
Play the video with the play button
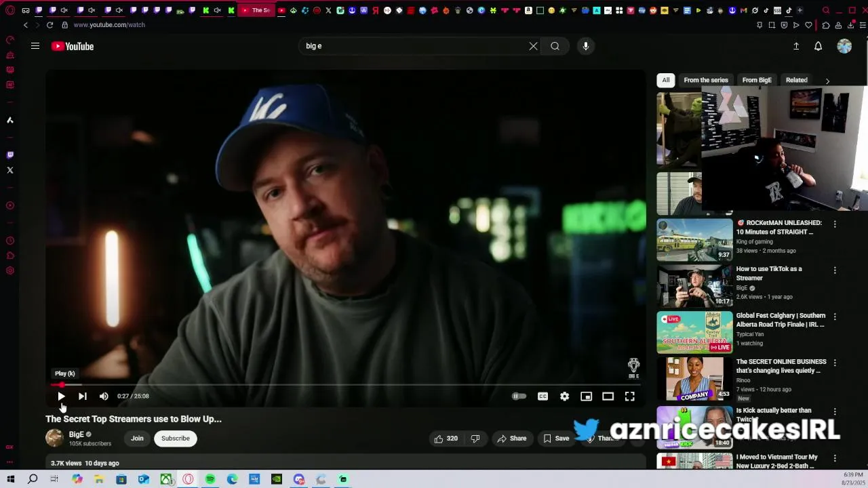tap(61, 396)
